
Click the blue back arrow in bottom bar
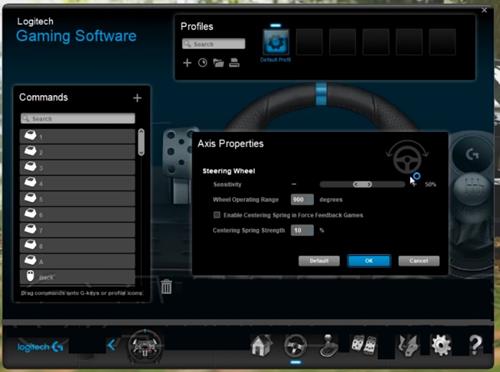point(112,345)
